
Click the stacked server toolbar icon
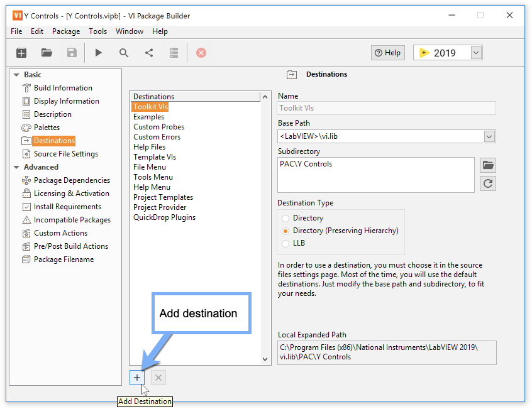pos(174,53)
